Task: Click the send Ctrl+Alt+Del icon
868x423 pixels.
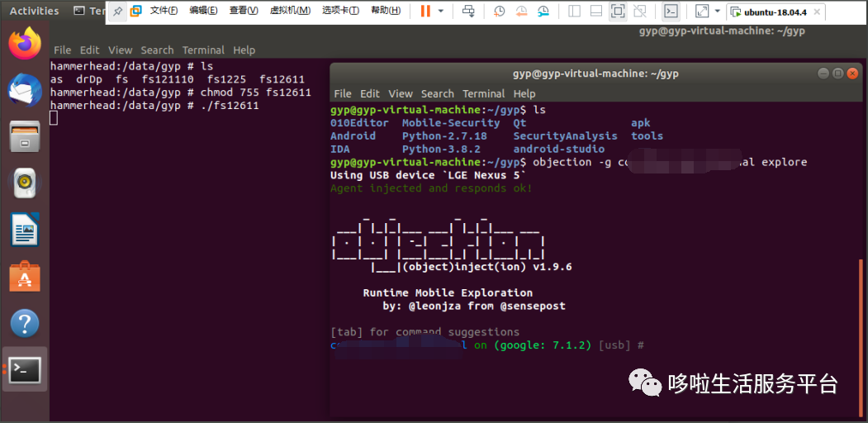Action: tap(468, 11)
